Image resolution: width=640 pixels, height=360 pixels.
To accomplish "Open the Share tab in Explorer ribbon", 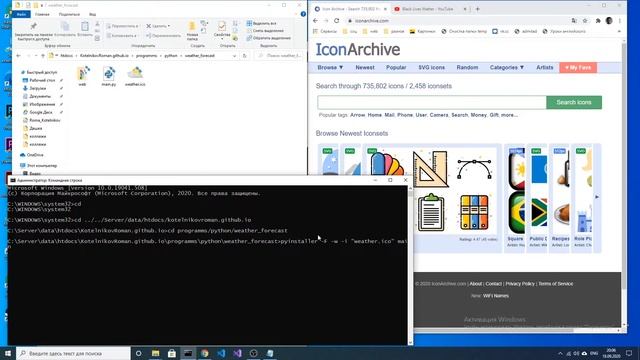I will tap(69, 14).
